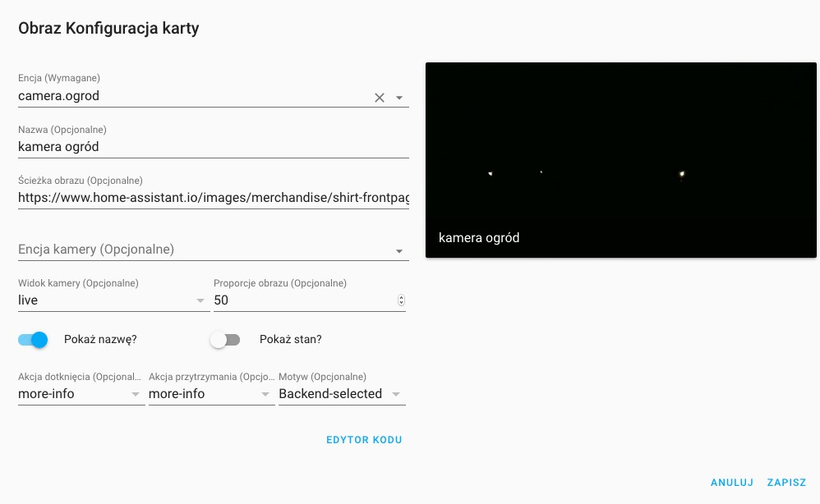Enable the 'Pokaż stan?' switch
This screenshot has width=820, height=504.
coord(225,340)
